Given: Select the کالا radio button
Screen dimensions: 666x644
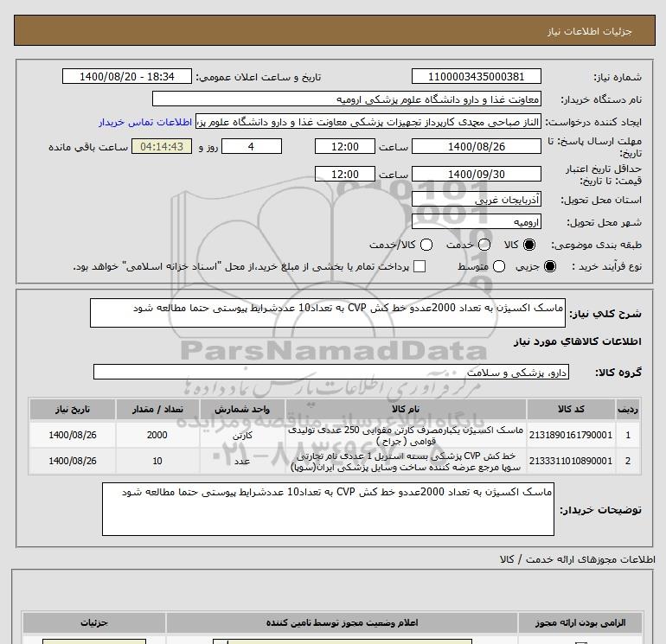Looking at the screenshot, I should (x=529, y=245).
